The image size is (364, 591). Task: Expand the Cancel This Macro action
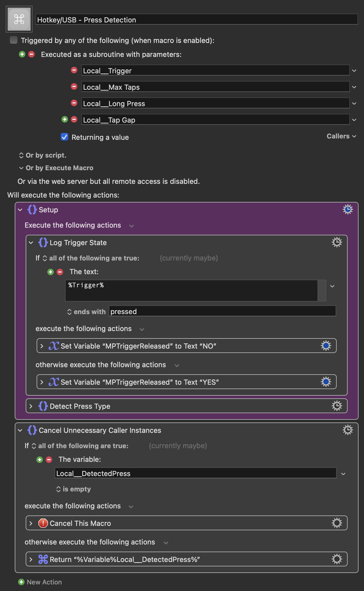click(31, 523)
